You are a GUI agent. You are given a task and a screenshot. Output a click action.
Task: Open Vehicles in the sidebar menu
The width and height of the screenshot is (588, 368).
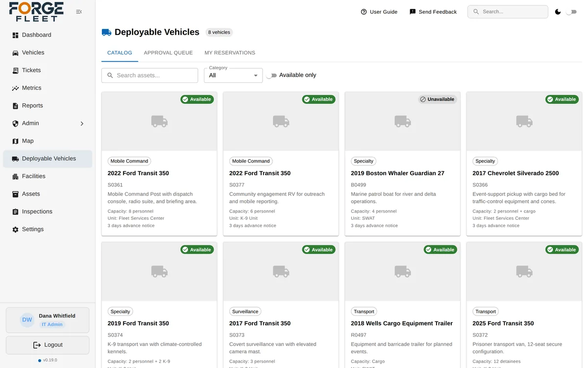click(x=48, y=53)
